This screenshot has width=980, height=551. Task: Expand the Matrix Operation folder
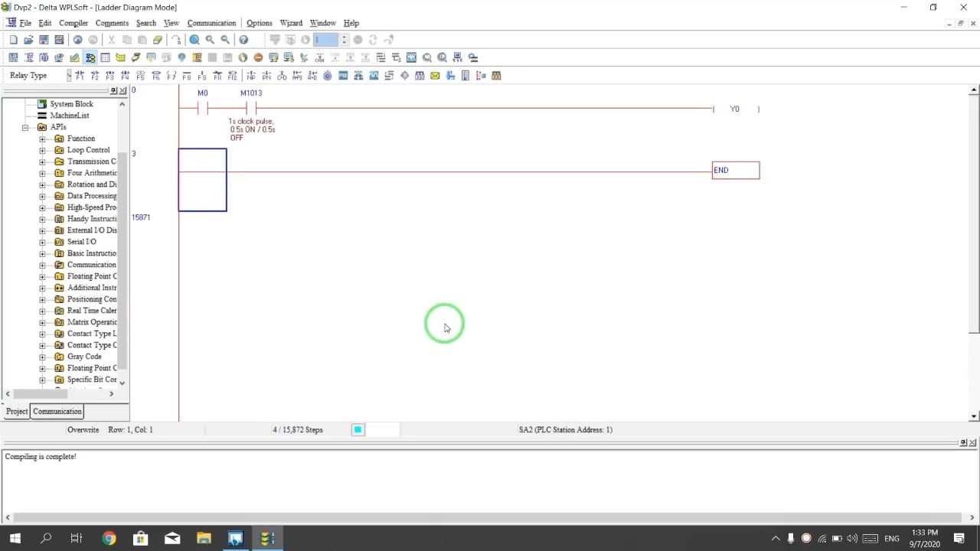(42, 322)
